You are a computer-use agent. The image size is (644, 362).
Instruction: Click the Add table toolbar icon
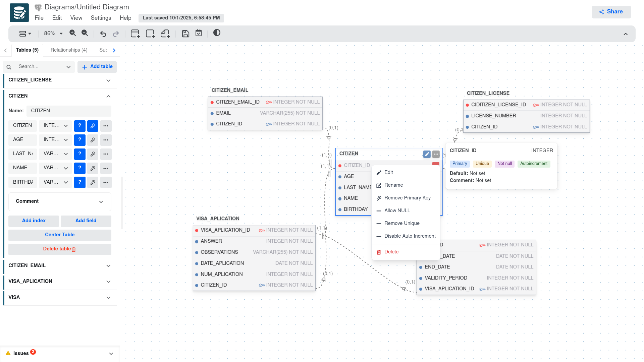click(x=135, y=34)
